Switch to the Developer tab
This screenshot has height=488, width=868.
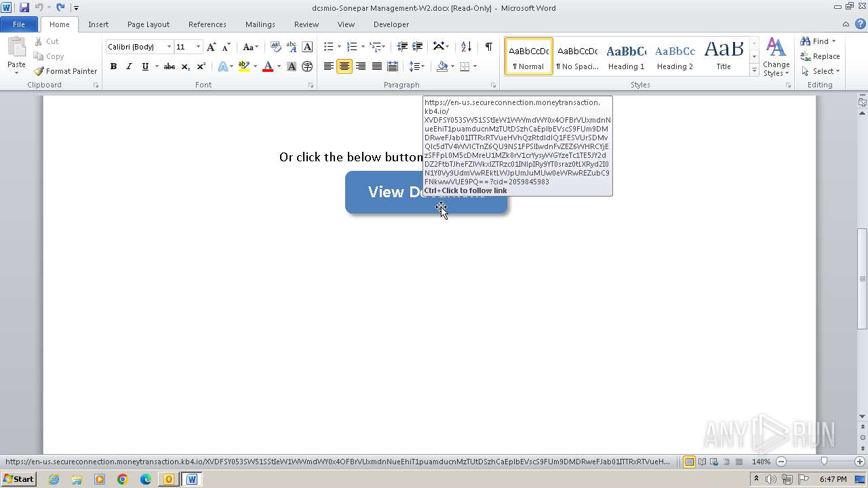391,24
